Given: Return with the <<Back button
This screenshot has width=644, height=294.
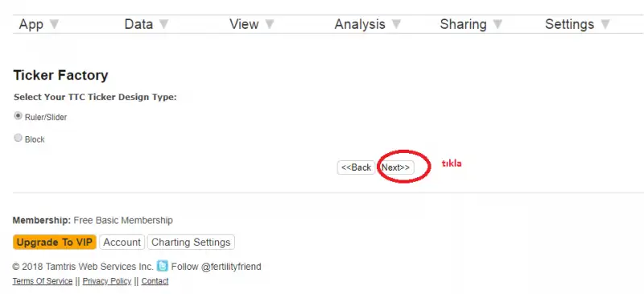Looking at the screenshot, I should click(356, 168).
